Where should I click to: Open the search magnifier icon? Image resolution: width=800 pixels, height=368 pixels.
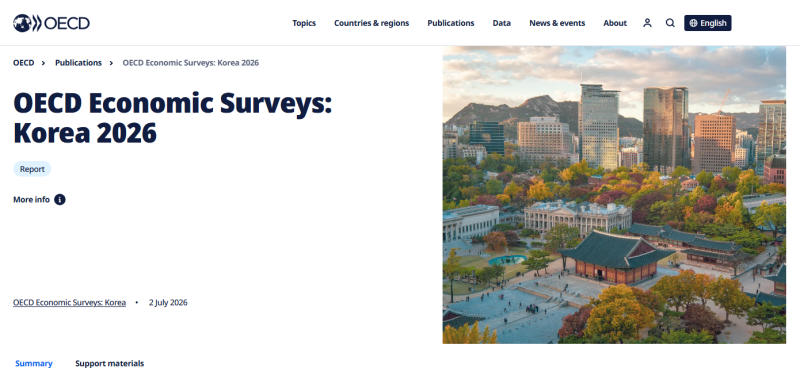[x=670, y=23]
